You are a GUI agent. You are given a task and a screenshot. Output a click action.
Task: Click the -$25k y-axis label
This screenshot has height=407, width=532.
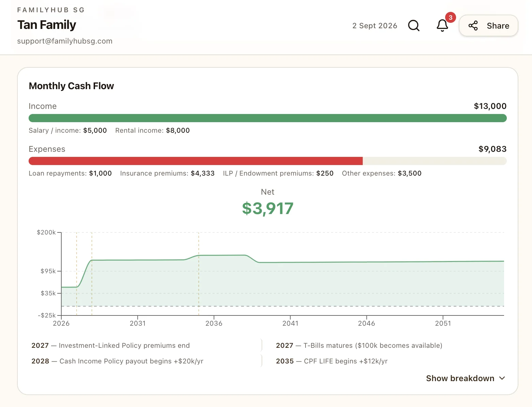[47, 315]
